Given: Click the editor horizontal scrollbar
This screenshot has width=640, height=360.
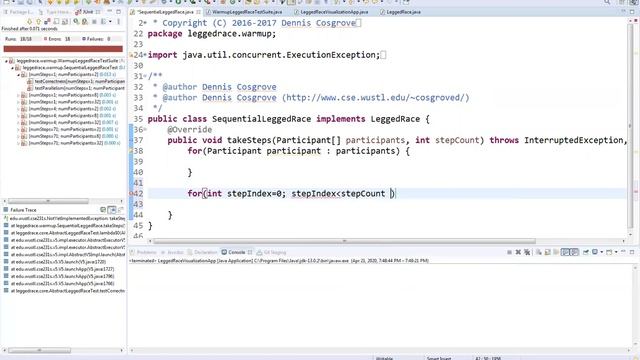Looking at the screenshot, I should [344, 241].
